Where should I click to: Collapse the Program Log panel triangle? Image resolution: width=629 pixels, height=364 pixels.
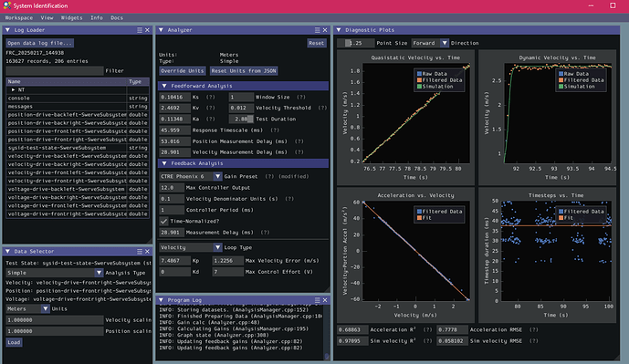[162, 300]
